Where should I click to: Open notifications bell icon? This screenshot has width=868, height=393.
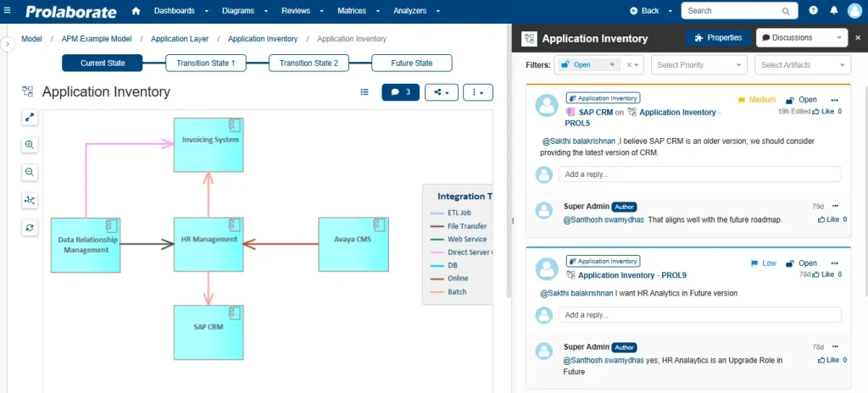(x=834, y=10)
